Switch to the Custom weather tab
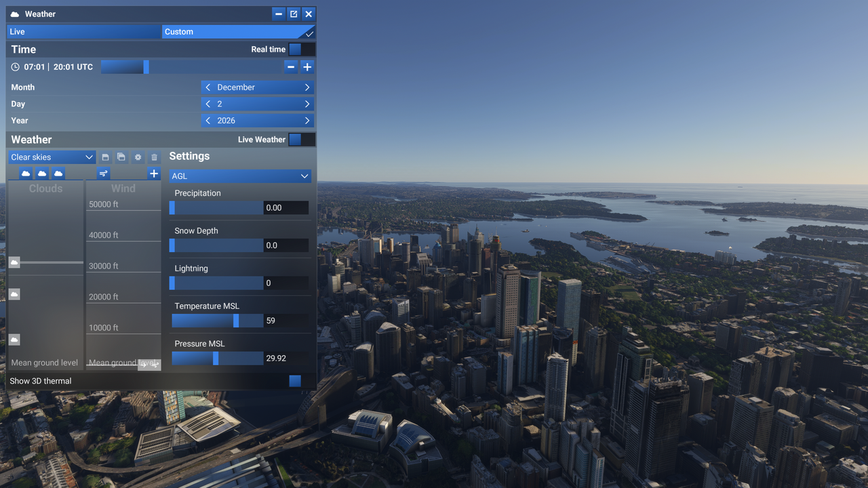This screenshot has width=868, height=488. [238, 32]
